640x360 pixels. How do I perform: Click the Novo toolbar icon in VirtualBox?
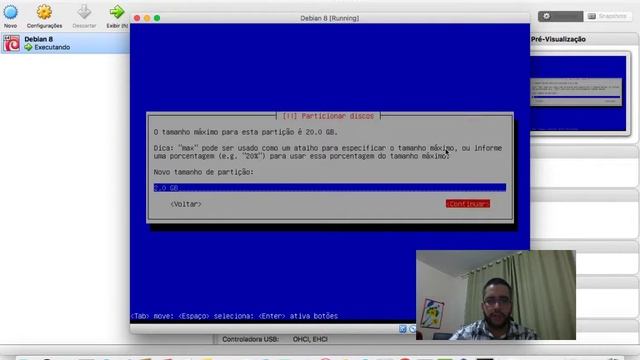(x=11, y=13)
